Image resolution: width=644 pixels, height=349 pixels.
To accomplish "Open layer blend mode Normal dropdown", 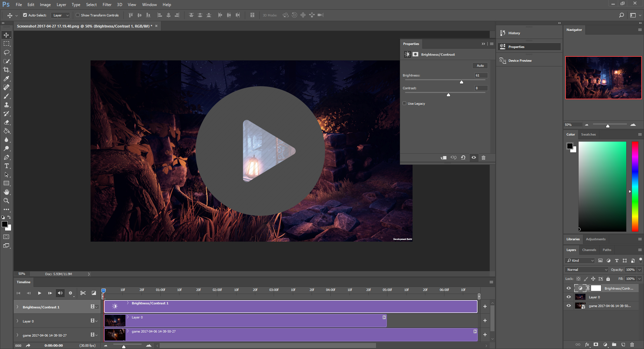I will coord(587,270).
